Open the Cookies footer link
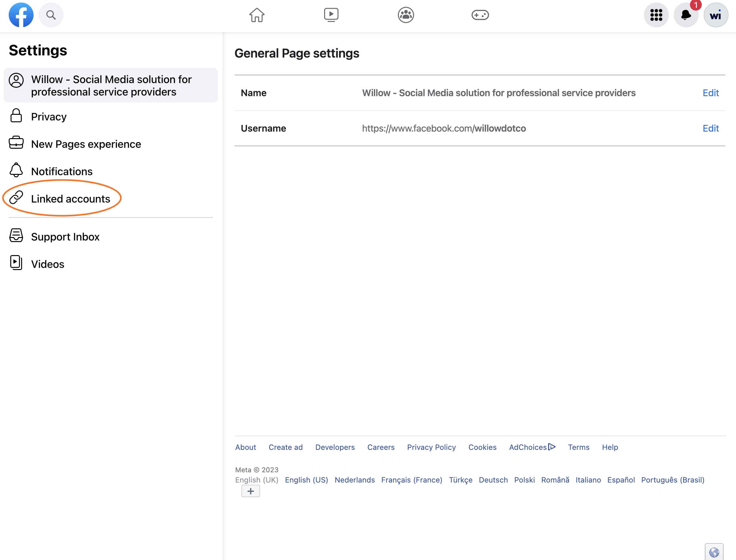The image size is (736, 560). (482, 447)
